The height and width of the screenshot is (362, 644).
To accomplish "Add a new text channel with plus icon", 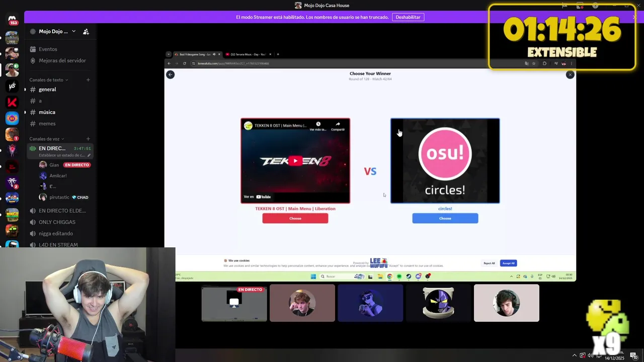I will 88,79.
